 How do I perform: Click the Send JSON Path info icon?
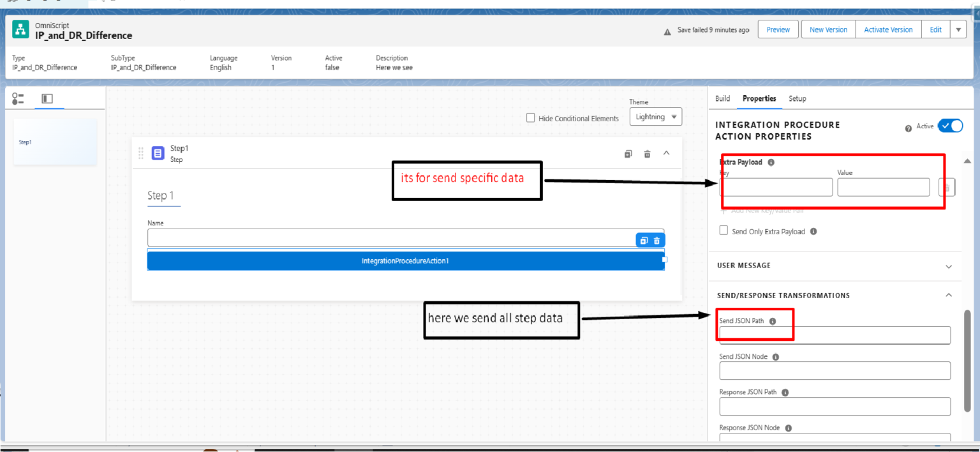pos(772,321)
